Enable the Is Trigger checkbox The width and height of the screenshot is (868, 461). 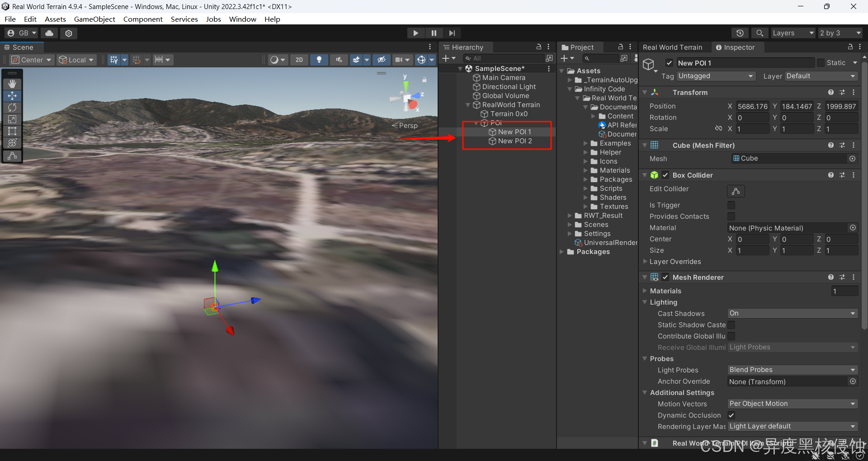tap(731, 205)
